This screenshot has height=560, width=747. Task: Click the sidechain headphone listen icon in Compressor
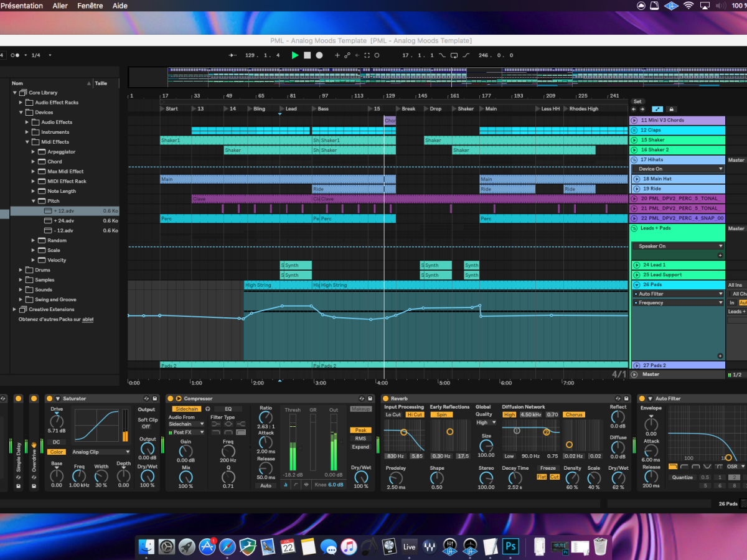pos(208,409)
